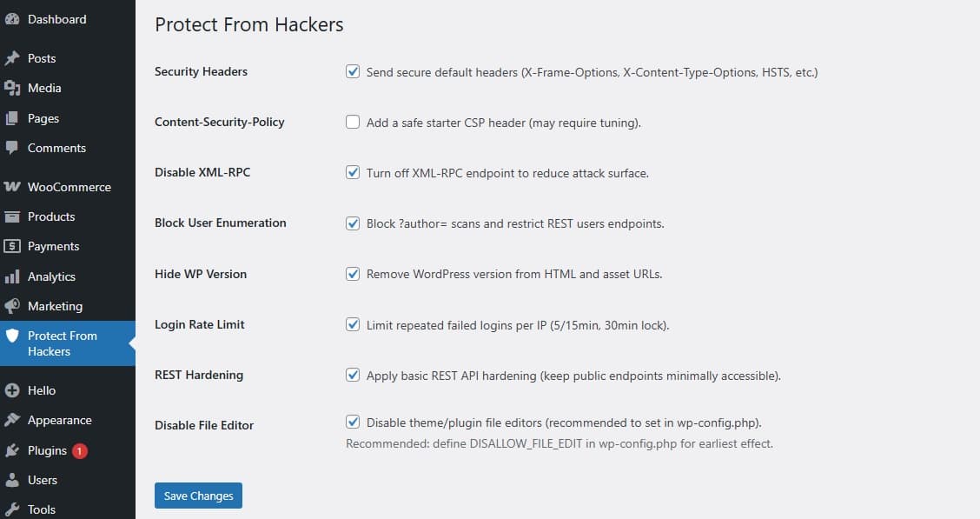Open the Payments menu item

[x=53, y=246]
